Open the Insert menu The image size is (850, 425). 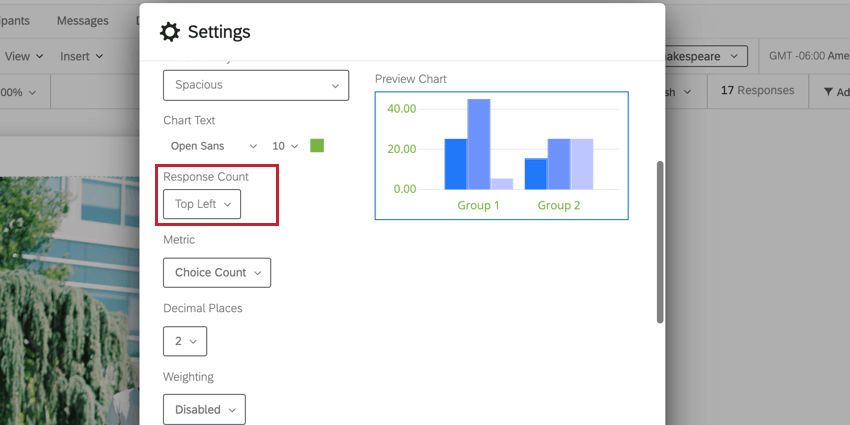81,57
